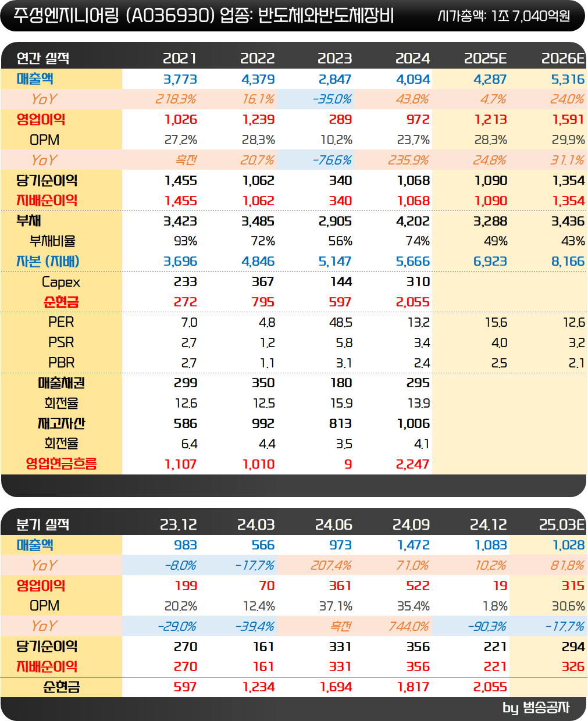
Task: Click the 2026E 매출액 value 5,316
Action: click(568, 79)
